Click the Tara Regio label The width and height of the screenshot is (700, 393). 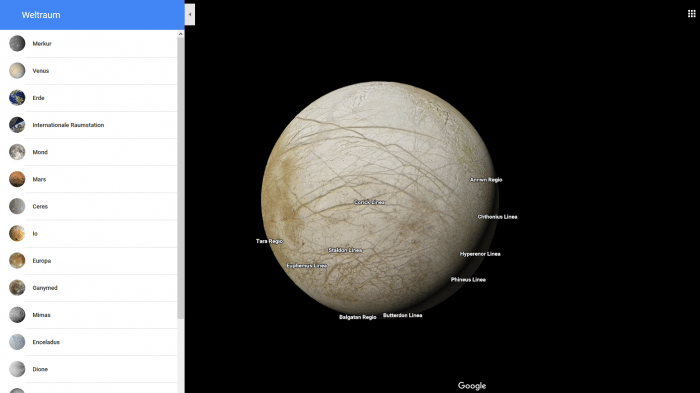click(269, 241)
